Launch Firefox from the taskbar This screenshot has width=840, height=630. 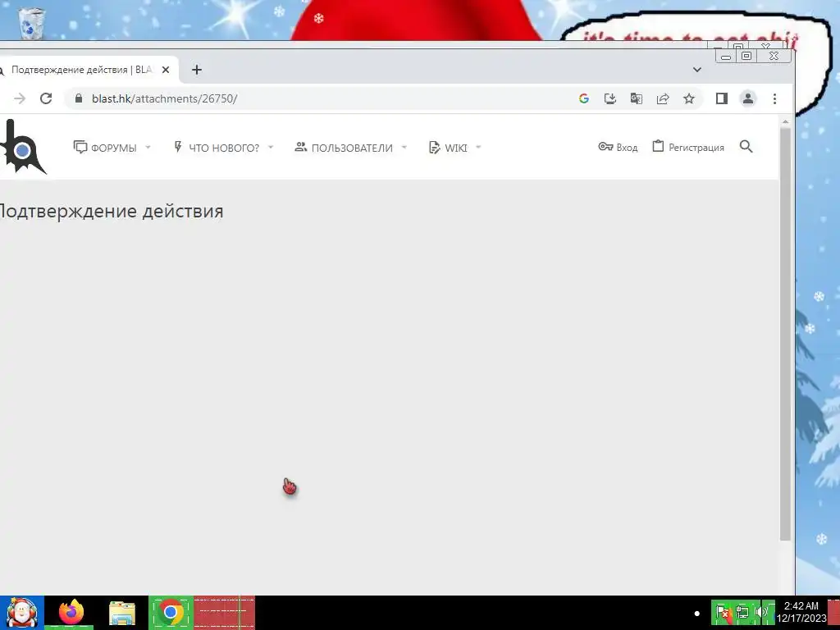[71, 612]
